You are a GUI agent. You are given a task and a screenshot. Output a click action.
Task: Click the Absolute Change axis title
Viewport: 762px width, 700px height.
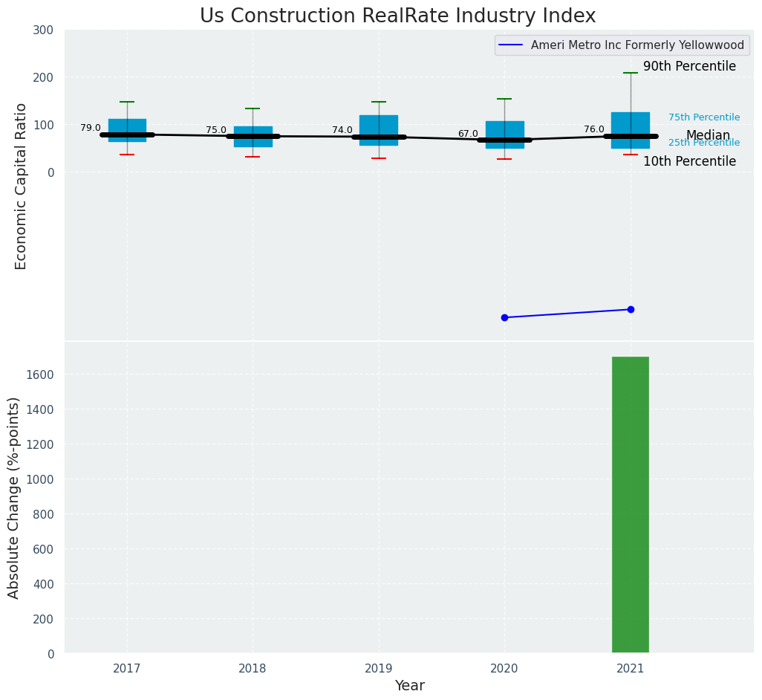point(14,497)
